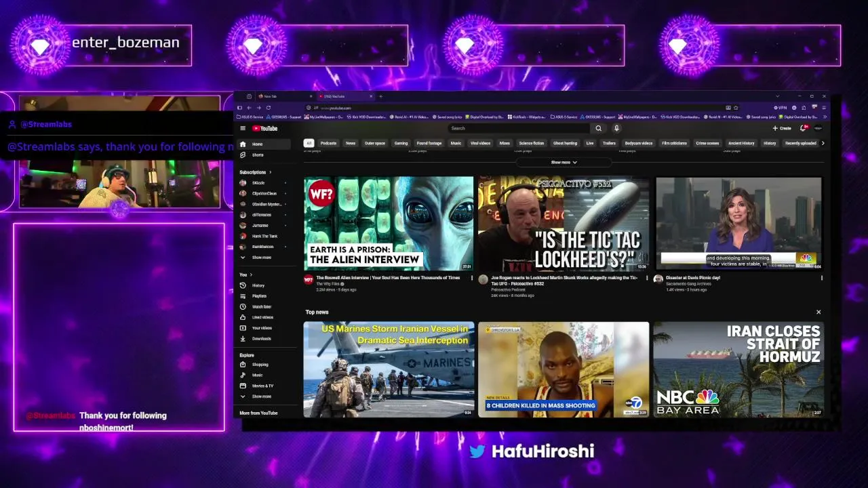Open Downloads in the sidebar
Viewport: 868px width, 488px height.
[264, 338]
